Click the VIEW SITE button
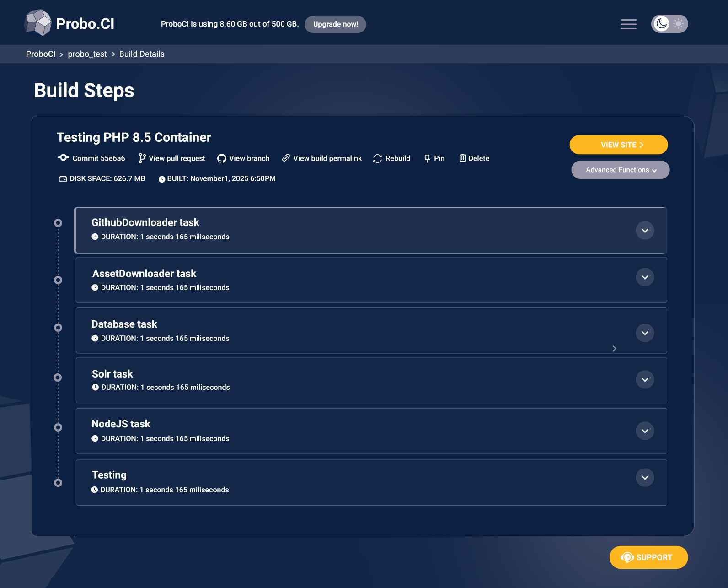 pos(619,145)
